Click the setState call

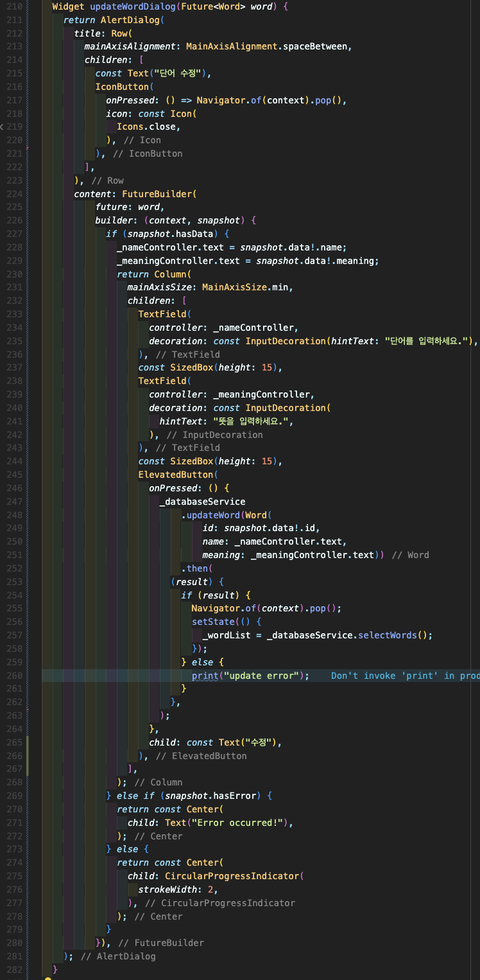coord(212,622)
